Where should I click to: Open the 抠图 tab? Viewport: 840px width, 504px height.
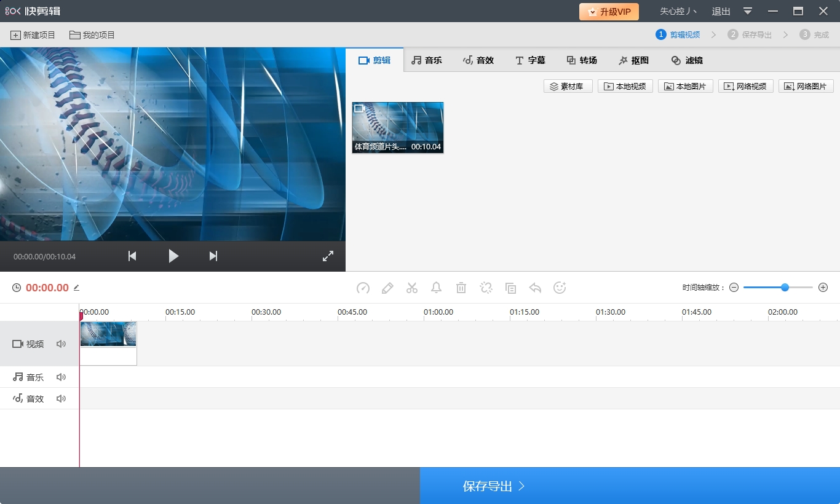[633, 60]
